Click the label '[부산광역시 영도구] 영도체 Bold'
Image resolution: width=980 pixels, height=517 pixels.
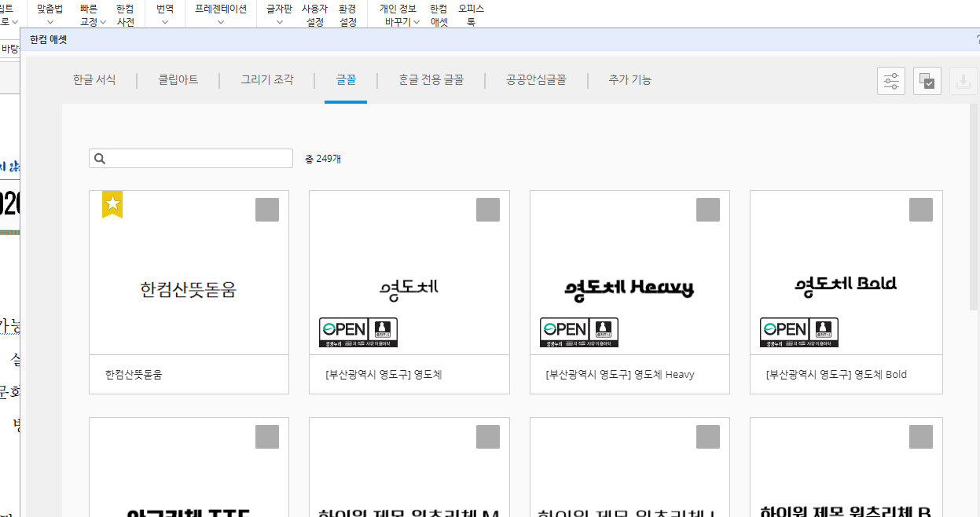coord(836,375)
